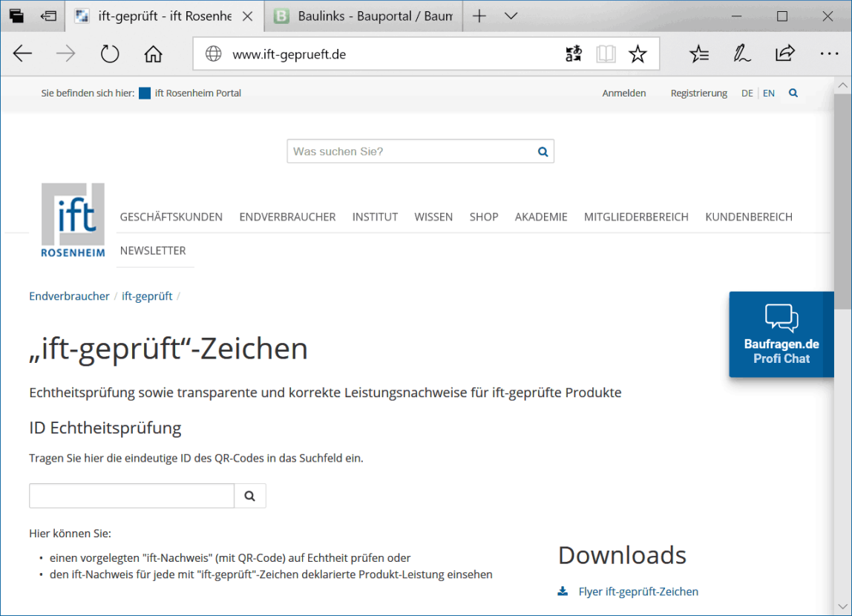
Task: Submit the ID Echtheitsprüfung search button
Action: click(250, 496)
